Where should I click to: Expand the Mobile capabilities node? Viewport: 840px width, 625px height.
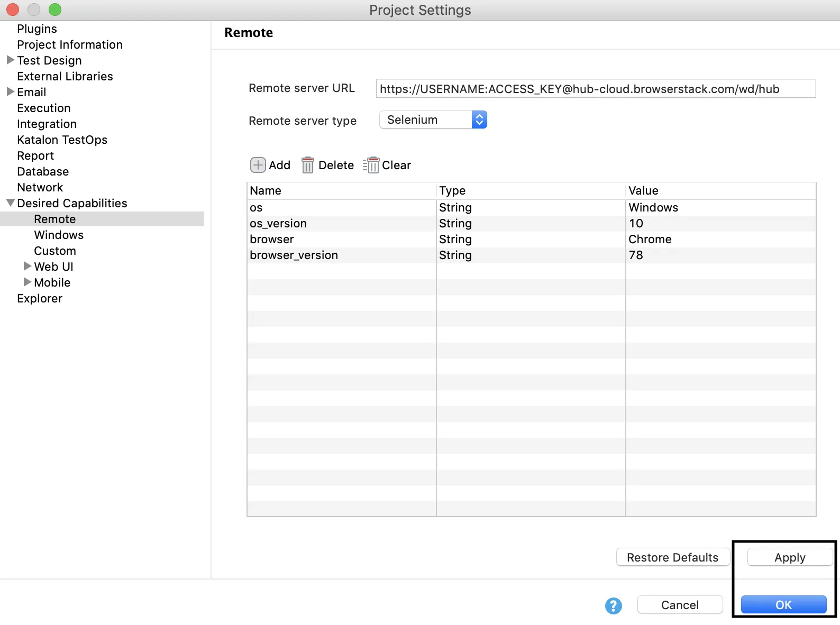(x=28, y=282)
